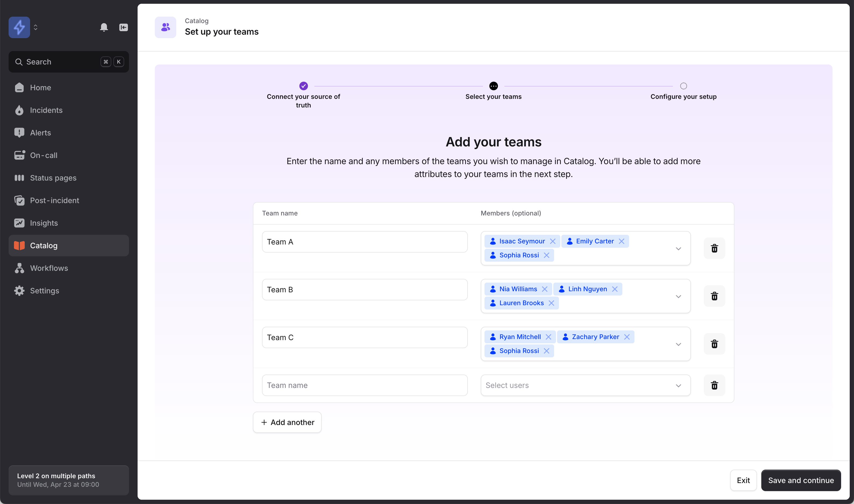Collapse the sidebar panel
Viewport: 854px width, 504px height.
point(123,27)
